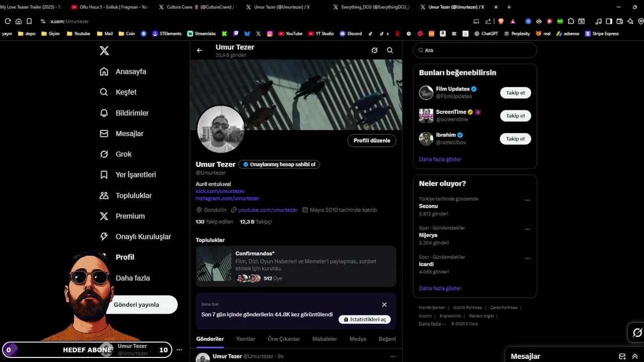Open Grok icon in sidebar

click(x=104, y=154)
